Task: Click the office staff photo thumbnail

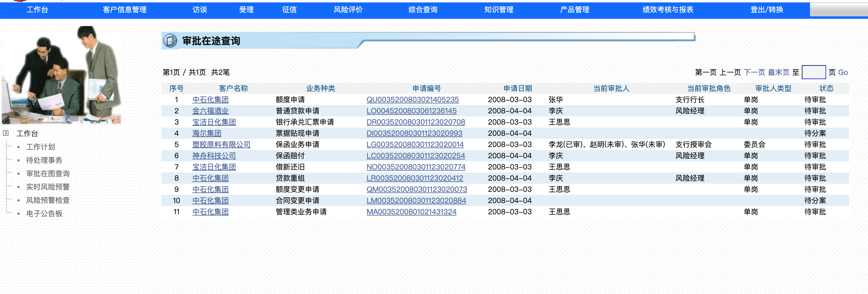Action: coord(62,75)
